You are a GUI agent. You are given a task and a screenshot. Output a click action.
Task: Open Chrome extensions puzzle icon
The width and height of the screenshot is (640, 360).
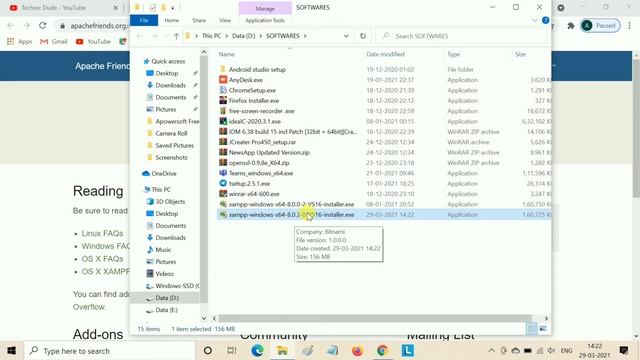[571, 26]
